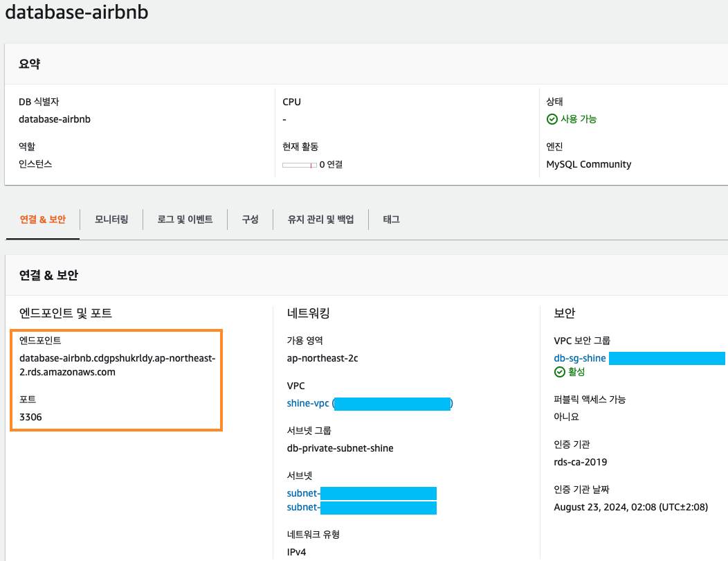
Task: Select the 구성 tab
Action: click(x=250, y=220)
